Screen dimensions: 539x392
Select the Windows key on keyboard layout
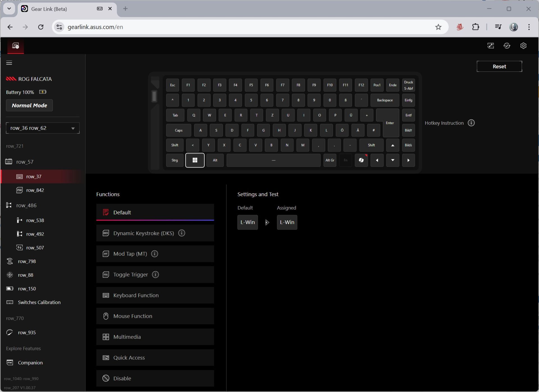(195, 160)
